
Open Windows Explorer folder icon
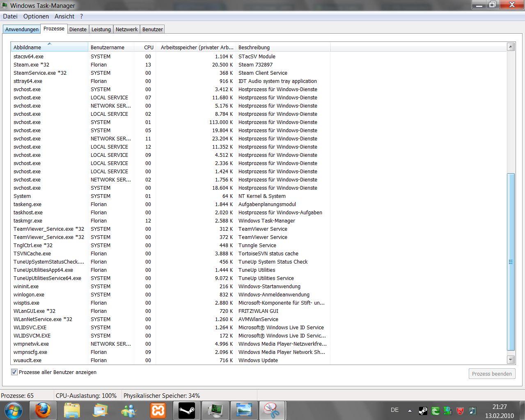click(72, 410)
